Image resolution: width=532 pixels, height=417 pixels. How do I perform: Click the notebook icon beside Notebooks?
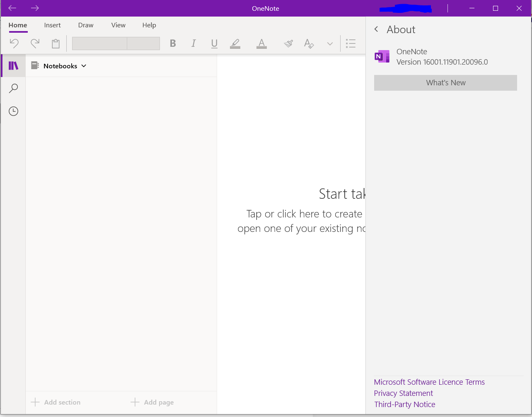click(35, 65)
